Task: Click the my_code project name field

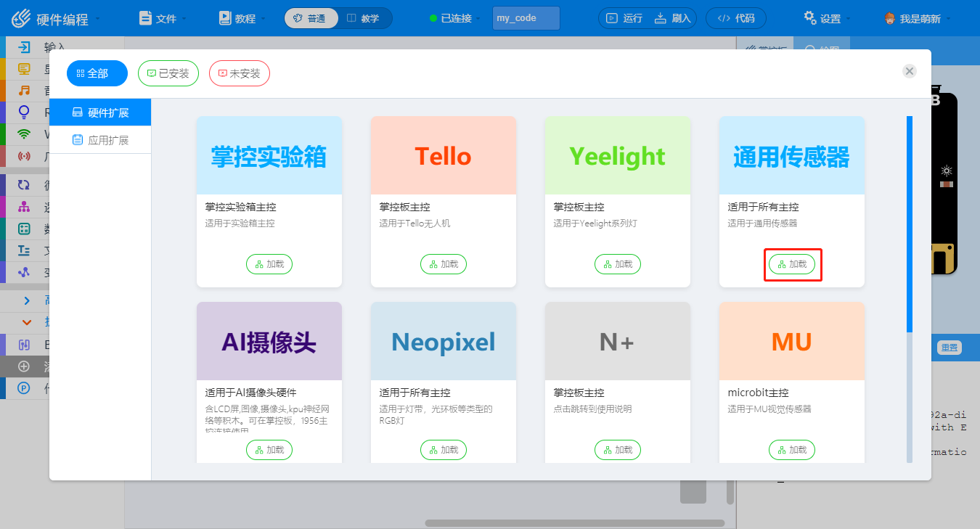Action: [x=526, y=18]
